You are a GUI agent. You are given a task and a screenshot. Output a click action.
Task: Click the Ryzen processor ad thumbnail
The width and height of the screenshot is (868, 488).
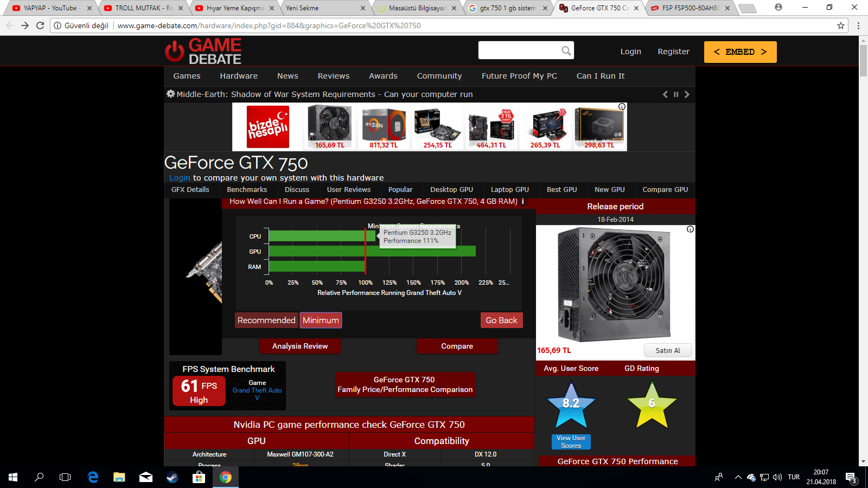[x=384, y=127]
